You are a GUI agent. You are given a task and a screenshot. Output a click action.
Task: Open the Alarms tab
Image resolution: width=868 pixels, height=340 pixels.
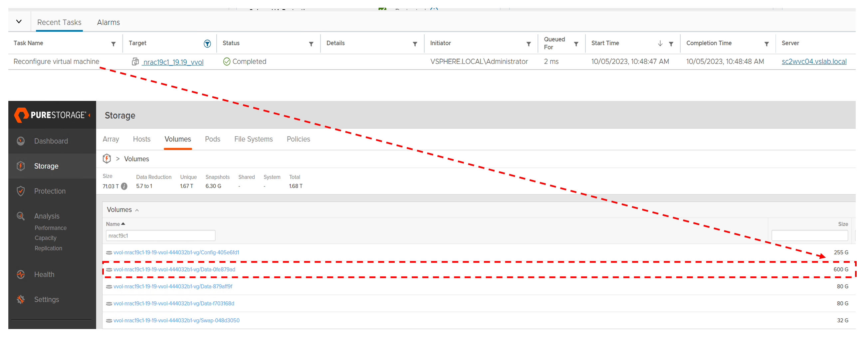click(108, 22)
